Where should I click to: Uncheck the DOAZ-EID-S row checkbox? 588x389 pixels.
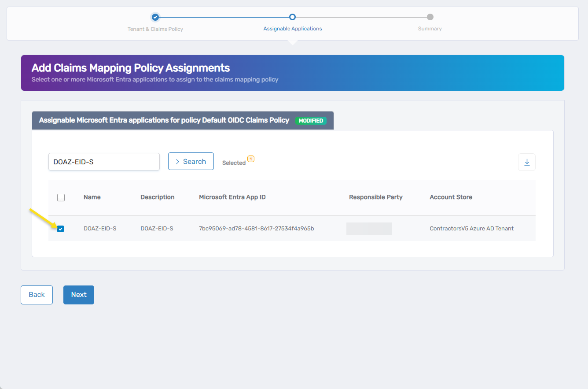60,229
